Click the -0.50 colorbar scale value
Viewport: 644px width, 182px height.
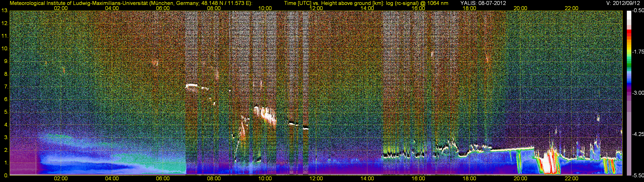tap(638, 11)
